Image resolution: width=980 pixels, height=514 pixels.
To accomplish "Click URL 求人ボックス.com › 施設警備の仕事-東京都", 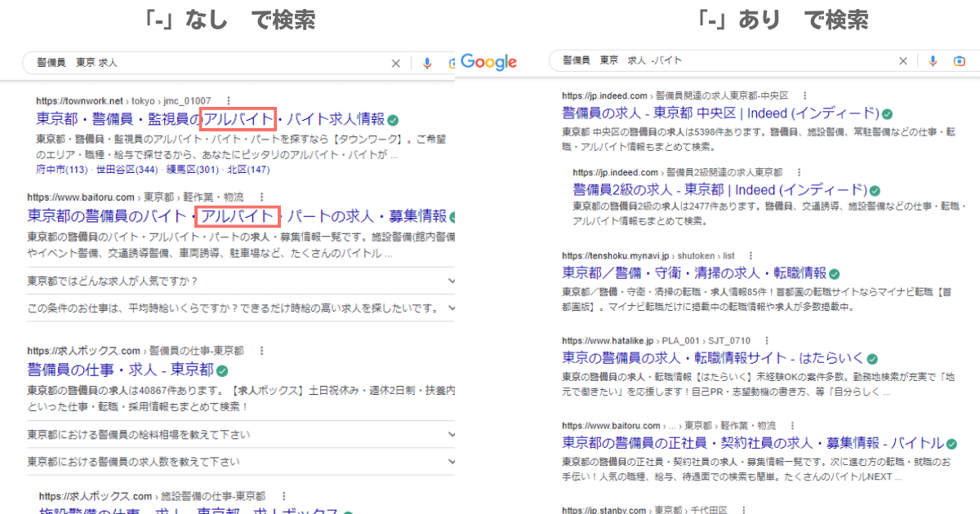I will click(152, 495).
